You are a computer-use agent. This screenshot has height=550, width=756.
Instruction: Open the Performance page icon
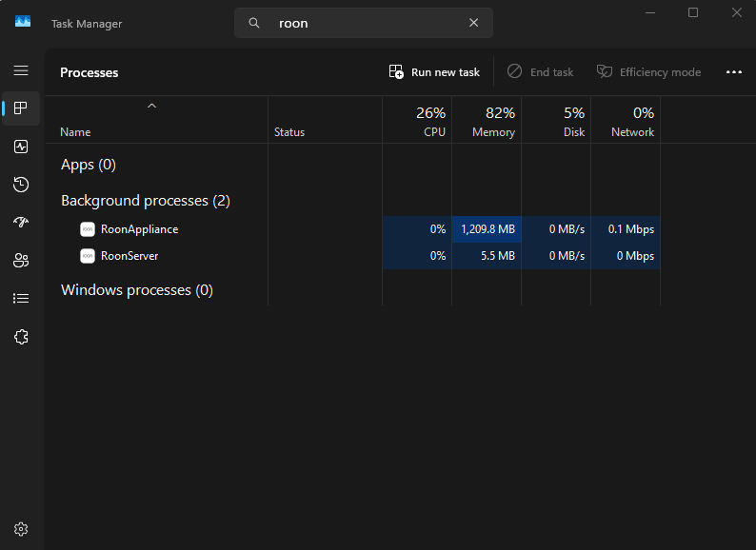[x=21, y=147]
